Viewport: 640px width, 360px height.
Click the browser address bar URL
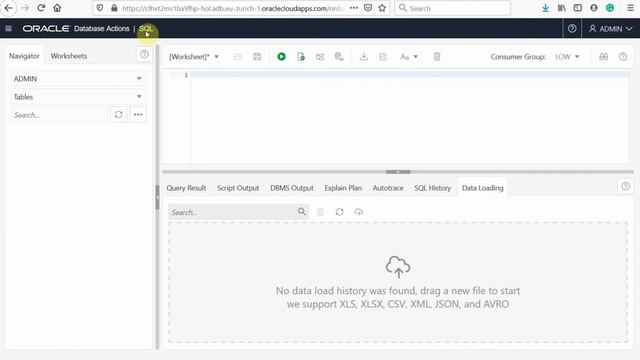tap(233, 8)
